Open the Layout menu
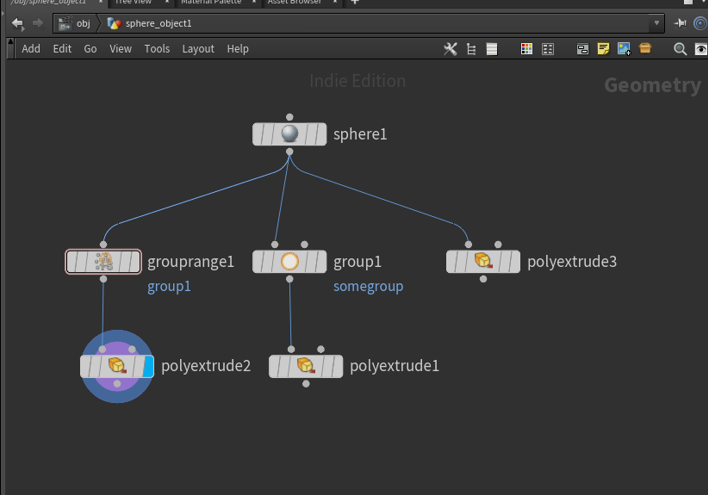Viewport: 708px width, 495px height. 198,49
